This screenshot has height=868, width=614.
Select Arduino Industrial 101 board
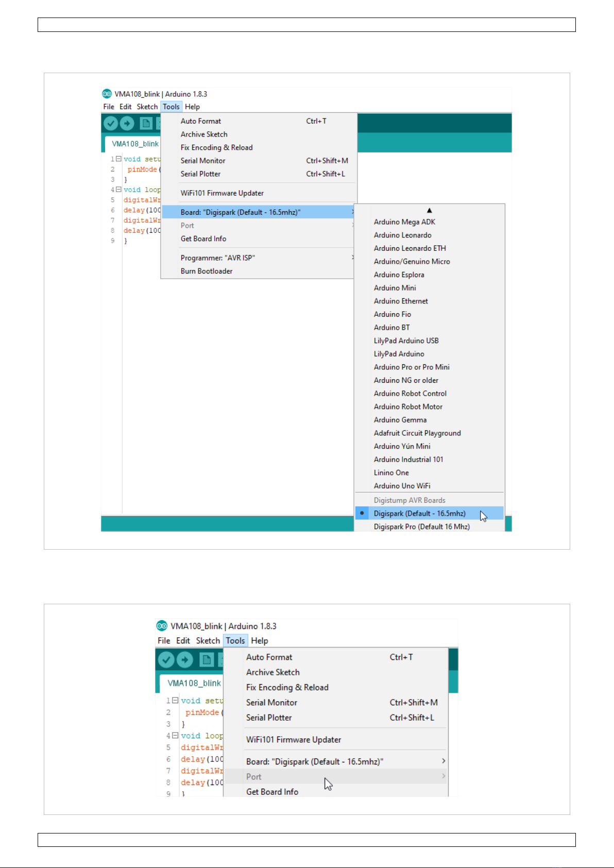click(429, 459)
